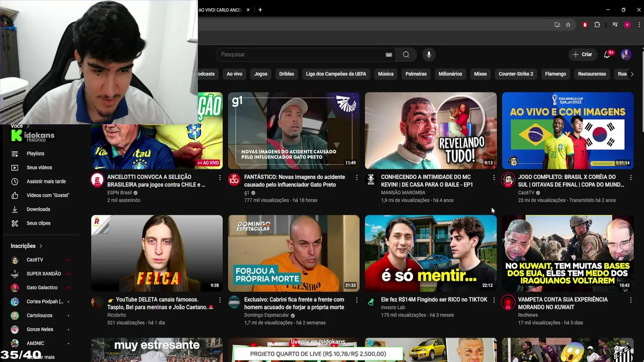Open options menu for Cabrini Exclusivo video
This screenshot has width=644, height=362.
pyautogui.click(x=357, y=300)
